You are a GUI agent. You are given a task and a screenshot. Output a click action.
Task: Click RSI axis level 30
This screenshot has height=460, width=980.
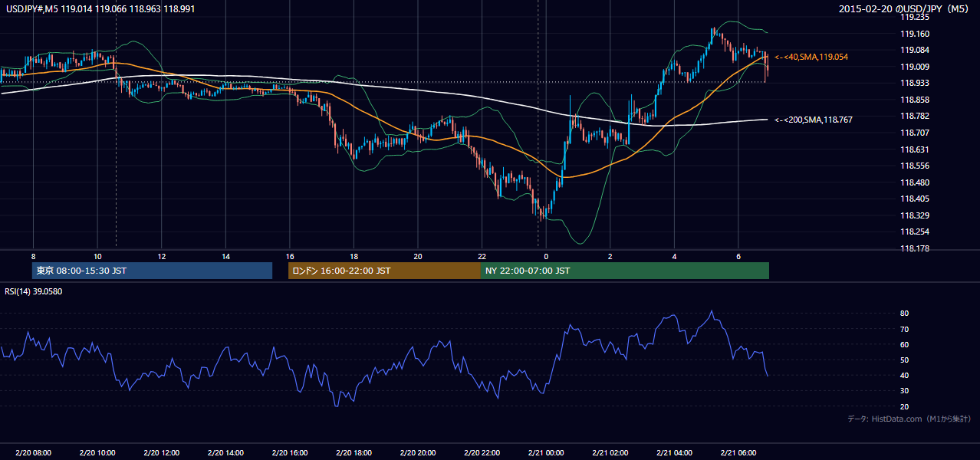pos(905,391)
